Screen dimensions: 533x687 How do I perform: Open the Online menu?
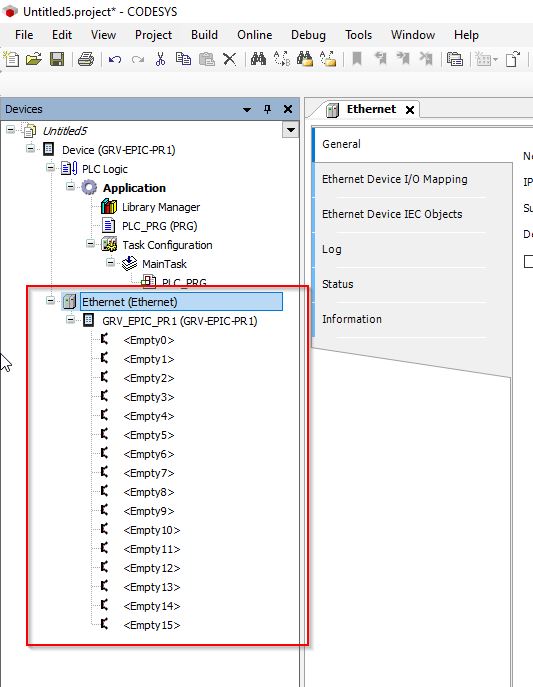tap(254, 35)
